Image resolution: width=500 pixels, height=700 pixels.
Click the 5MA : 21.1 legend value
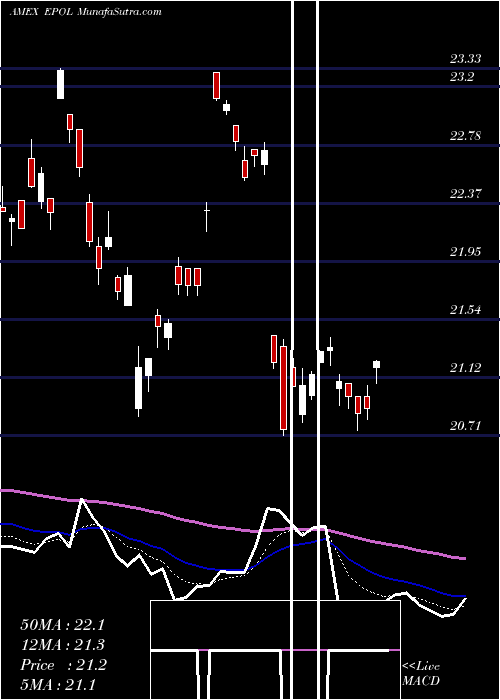(58, 684)
